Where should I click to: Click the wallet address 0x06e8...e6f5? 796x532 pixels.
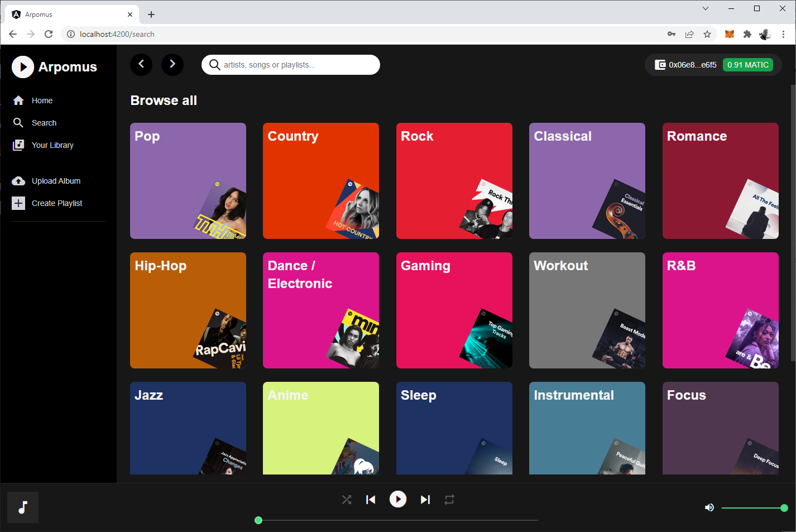point(693,65)
